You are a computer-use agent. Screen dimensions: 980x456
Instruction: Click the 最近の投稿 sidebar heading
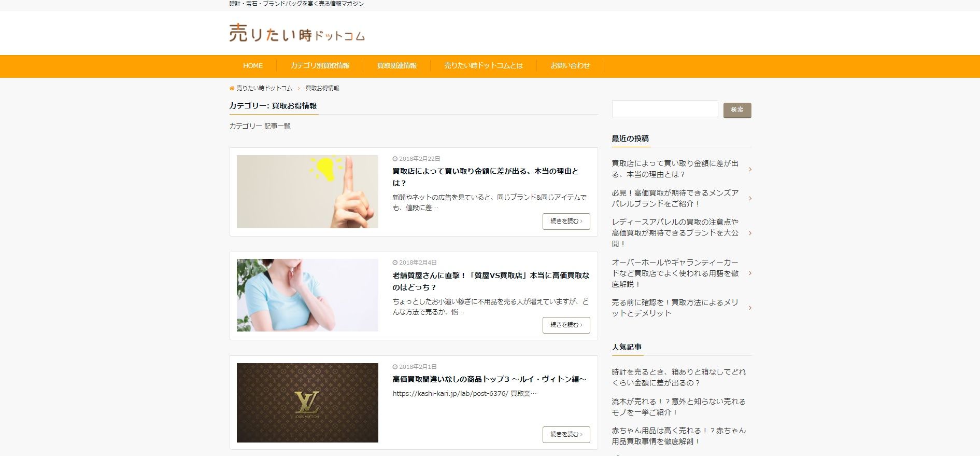(x=630, y=139)
